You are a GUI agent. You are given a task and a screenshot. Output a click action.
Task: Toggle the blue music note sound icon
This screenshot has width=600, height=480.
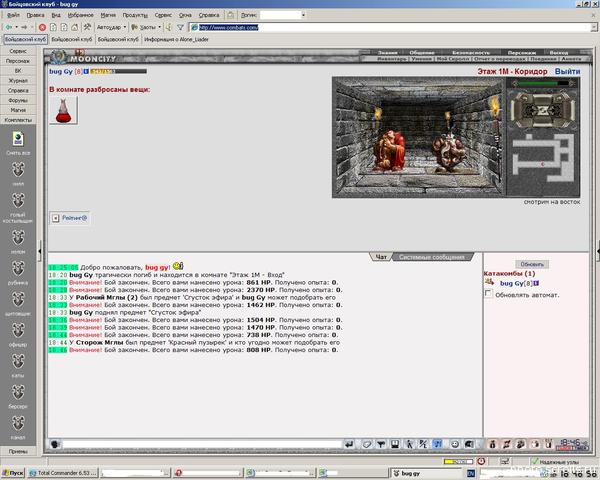tap(437, 444)
